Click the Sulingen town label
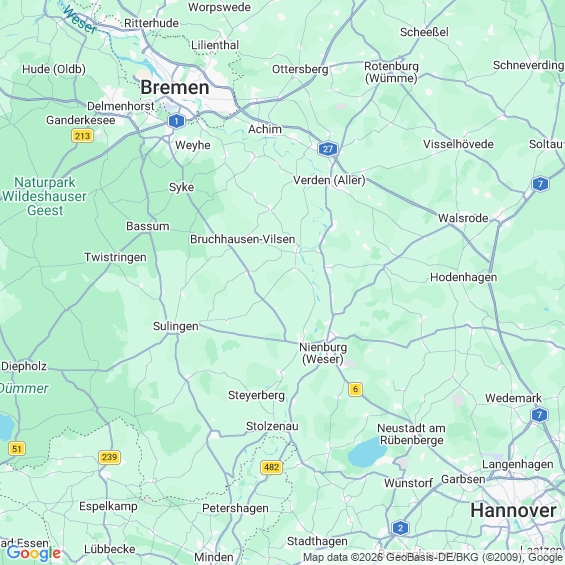The image size is (565, 565). coord(176,326)
